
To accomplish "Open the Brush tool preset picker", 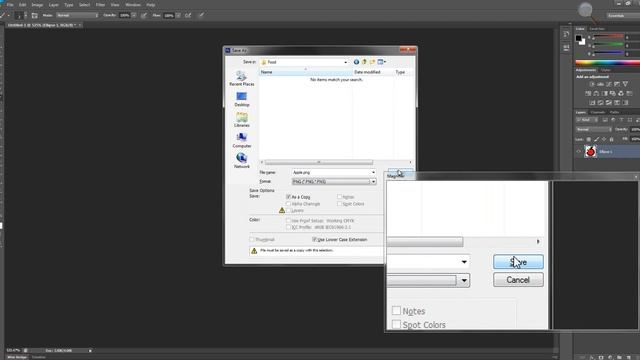I will pyautogui.click(x=5, y=16).
